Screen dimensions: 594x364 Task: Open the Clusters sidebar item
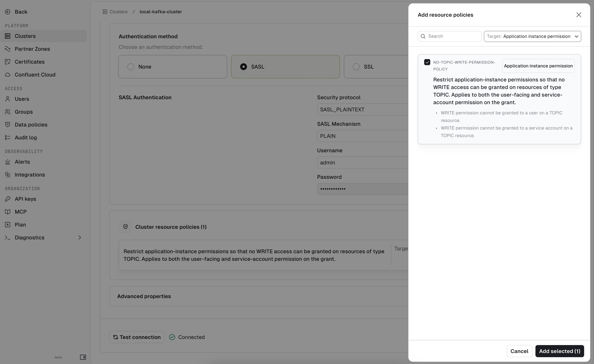coord(44,36)
